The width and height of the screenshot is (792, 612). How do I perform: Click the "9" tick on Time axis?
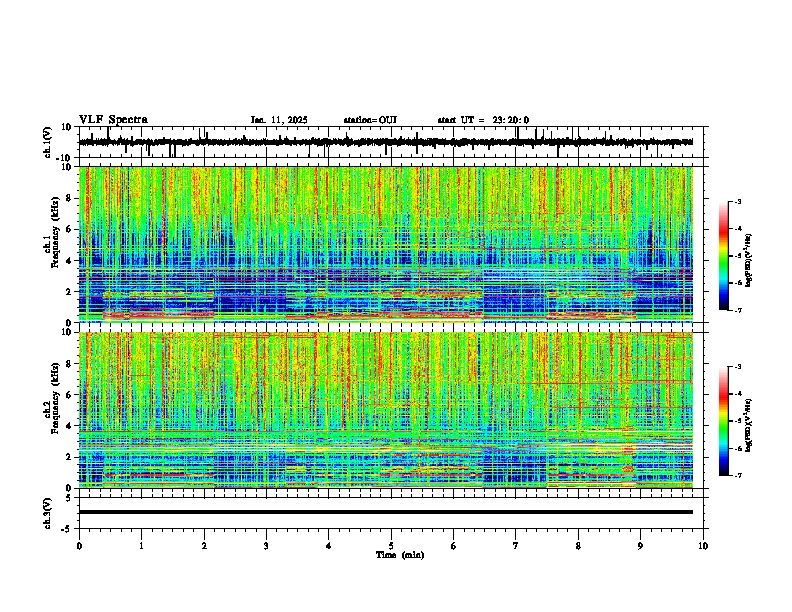[x=640, y=546]
